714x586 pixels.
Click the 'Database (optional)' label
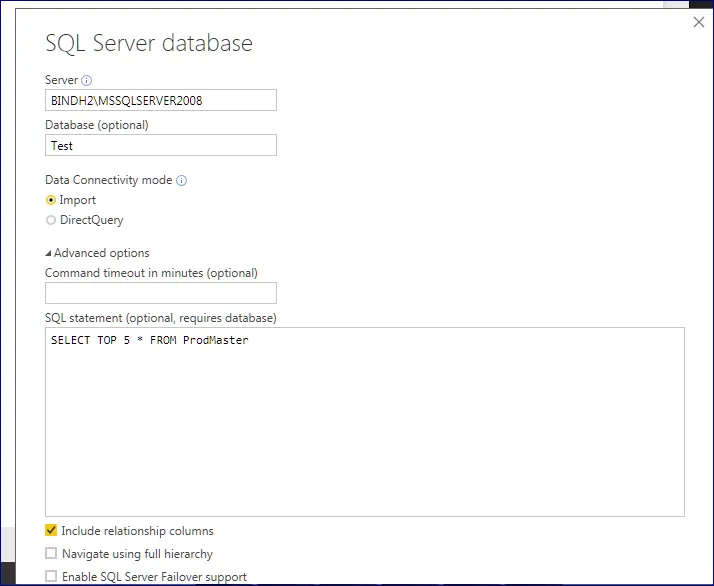click(97, 125)
